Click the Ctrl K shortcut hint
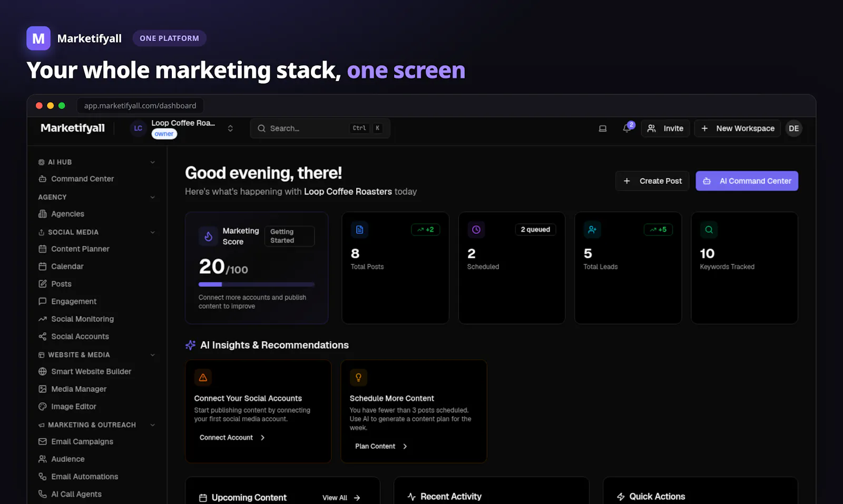 click(x=367, y=128)
